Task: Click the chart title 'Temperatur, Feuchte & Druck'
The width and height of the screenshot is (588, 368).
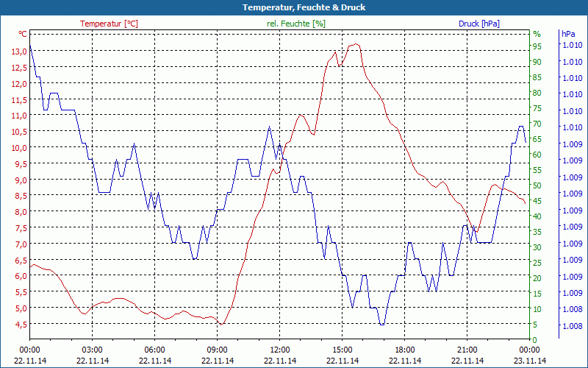Action: point(304,7)
